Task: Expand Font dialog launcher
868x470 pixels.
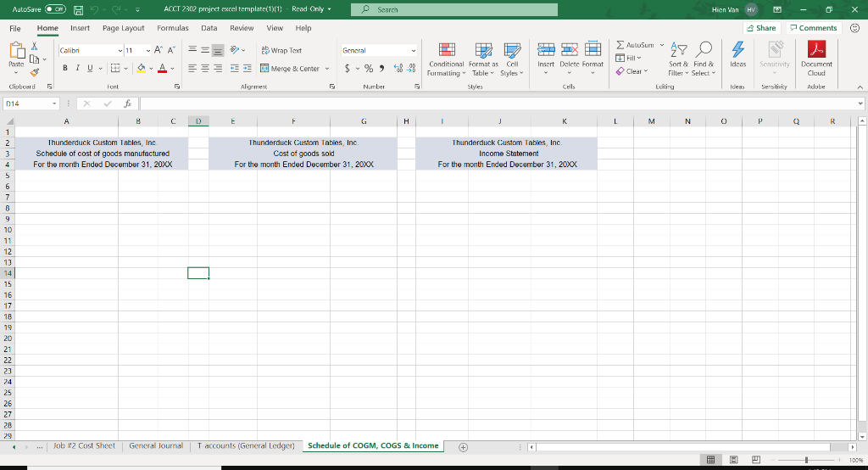Action: click(177, 87)
